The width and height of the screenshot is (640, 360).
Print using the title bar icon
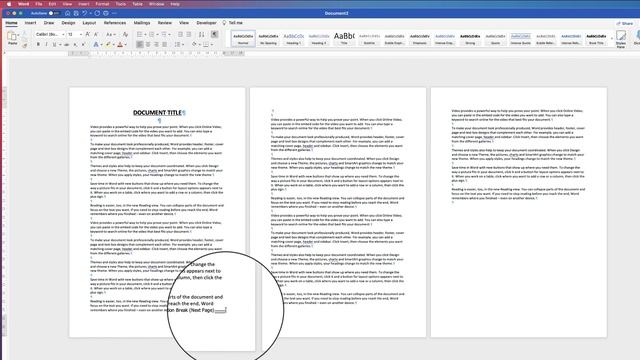(x=106, y=13)
